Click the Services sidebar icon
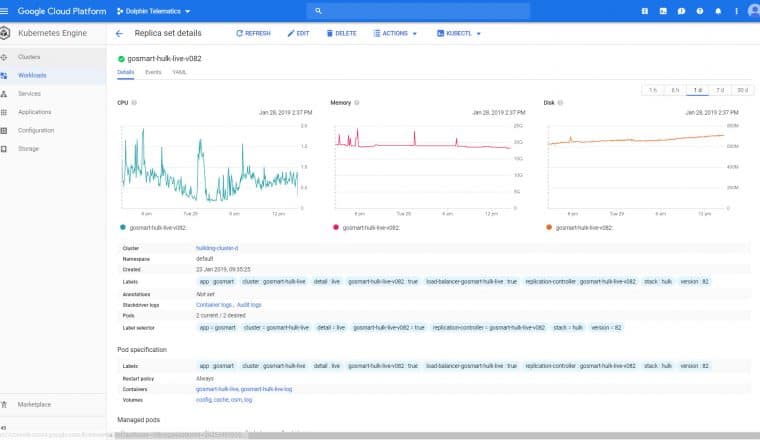 pyautogui.click(x=4, y=94)
